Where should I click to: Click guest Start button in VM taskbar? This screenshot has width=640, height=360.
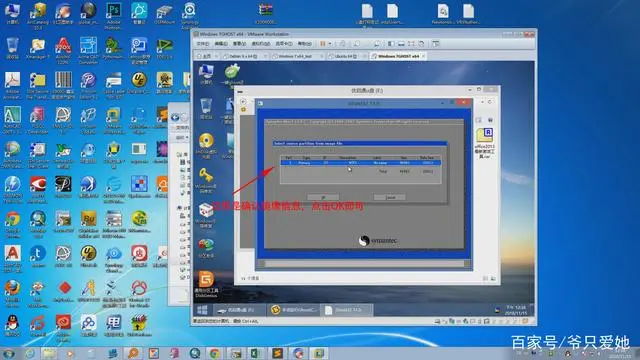click(x=202, y=310)
